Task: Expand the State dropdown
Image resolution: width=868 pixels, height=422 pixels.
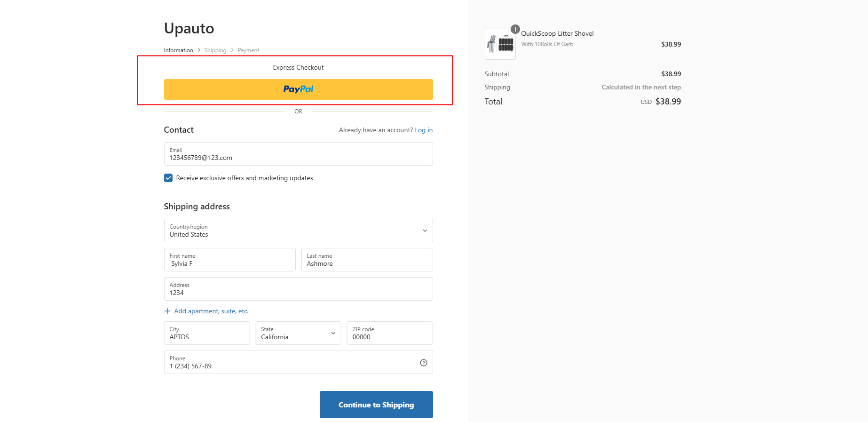Action: point(298,333)
